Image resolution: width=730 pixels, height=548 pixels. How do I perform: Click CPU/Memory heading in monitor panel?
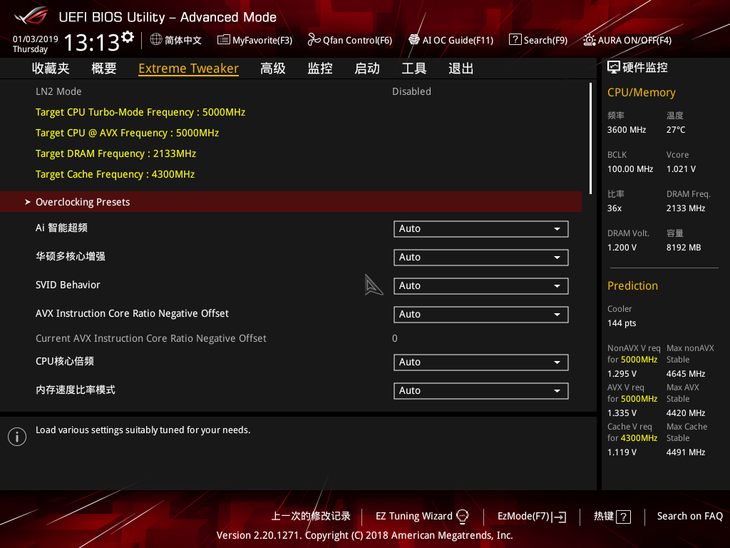(641, 92)
